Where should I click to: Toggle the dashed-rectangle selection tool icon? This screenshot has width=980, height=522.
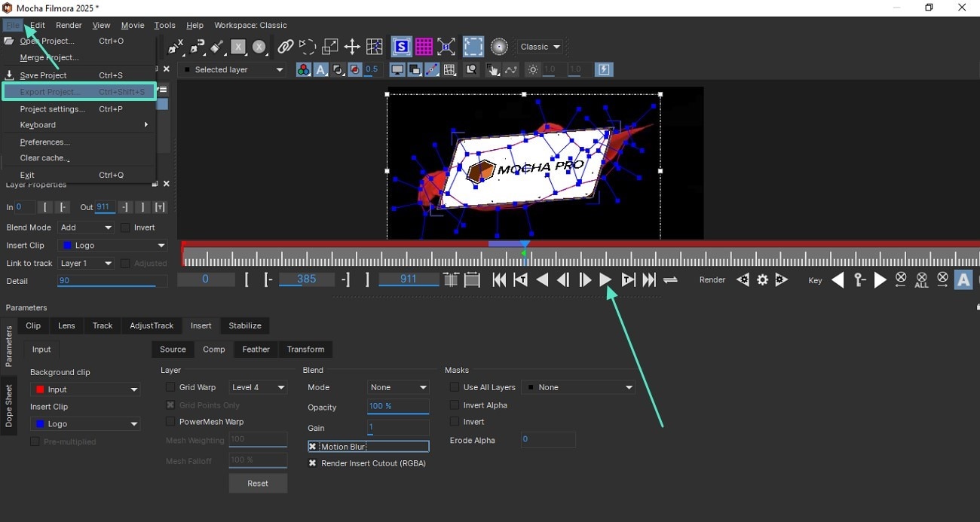click(x=473, y=47)
